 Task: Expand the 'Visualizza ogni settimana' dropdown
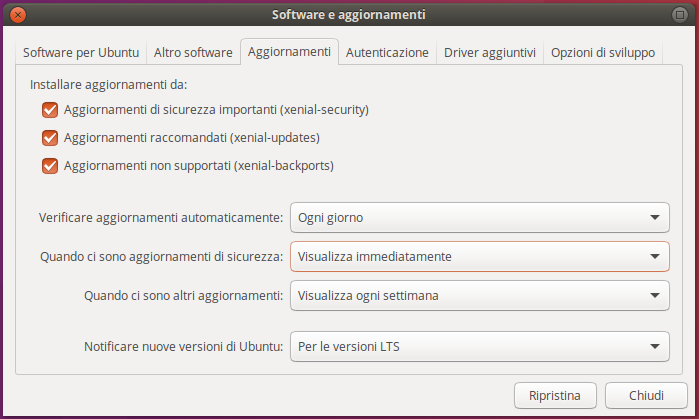click(479, 295)
